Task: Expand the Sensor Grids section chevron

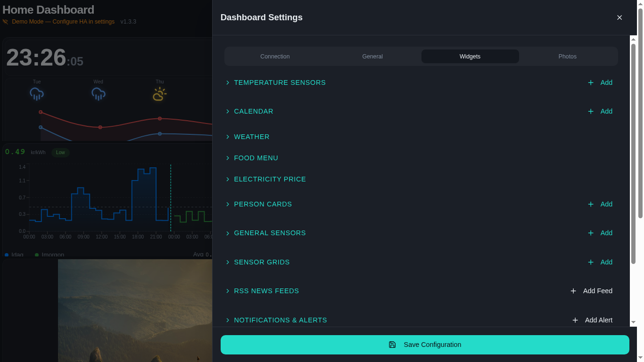Action: click(228, 262)
